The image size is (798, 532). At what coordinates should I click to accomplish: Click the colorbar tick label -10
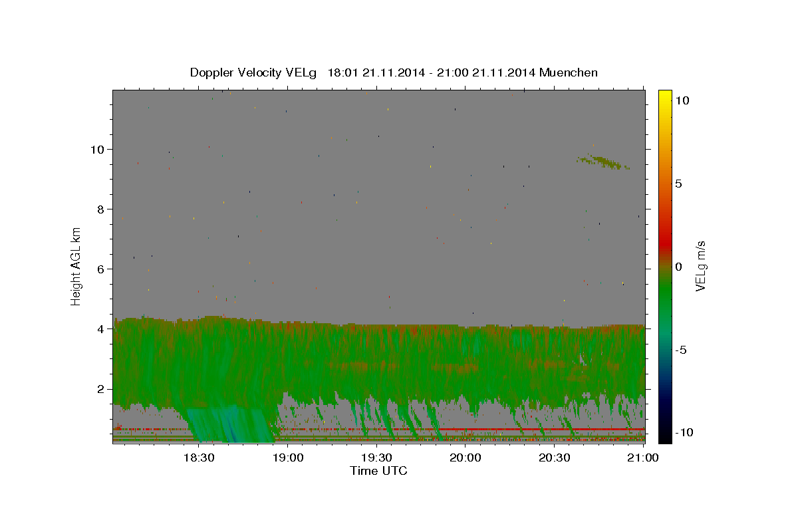click(684, 433)
